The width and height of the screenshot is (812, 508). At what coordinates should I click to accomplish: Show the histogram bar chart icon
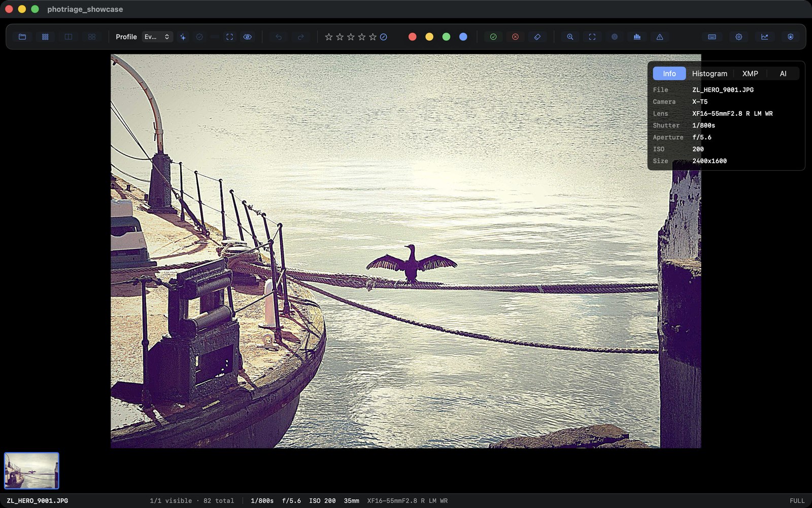pos(637,37)
